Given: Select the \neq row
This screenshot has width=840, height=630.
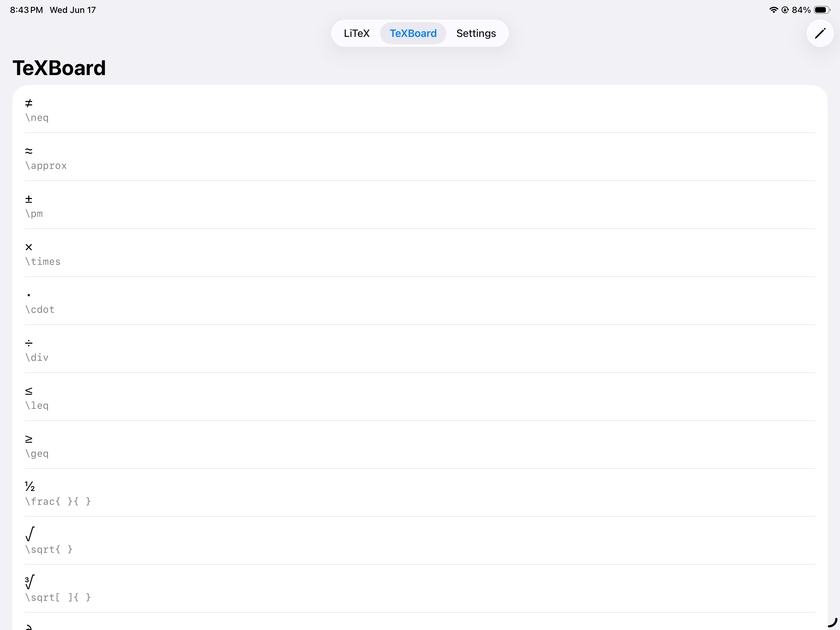Looking at the screenshot, I should click(x=420, y=109).
